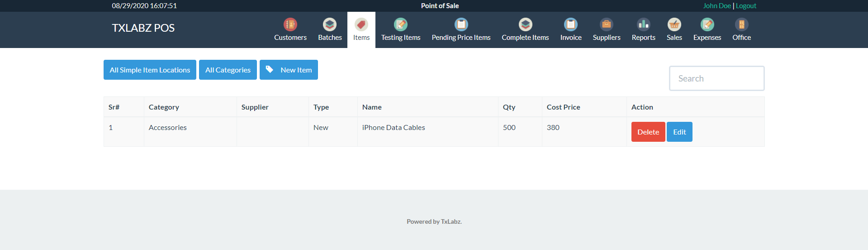The image size is (868, 250).
Task: Select the cost price value 380
Action: click(x=553, y=128)
